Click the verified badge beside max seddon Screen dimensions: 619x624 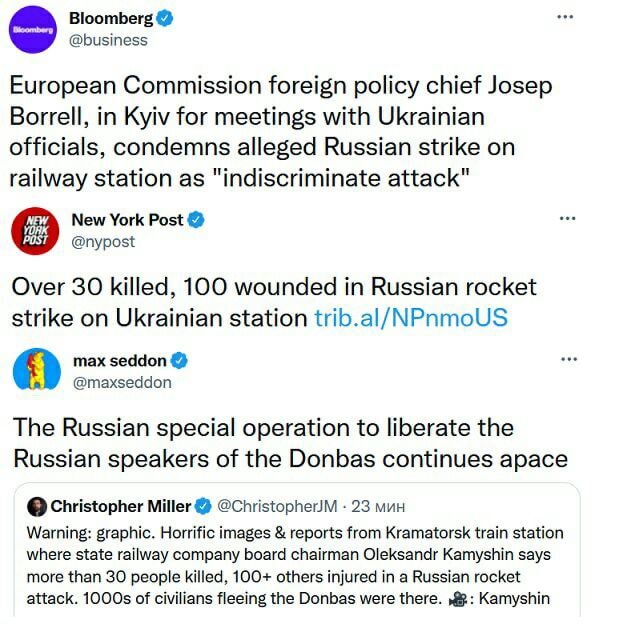pyautogui.click(x=179, y=361)
